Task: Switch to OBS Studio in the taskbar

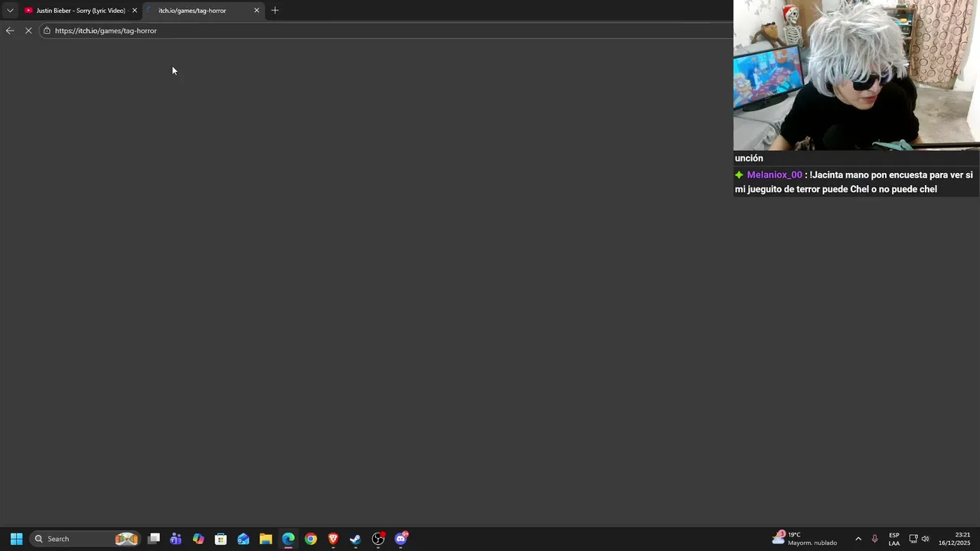Action: 378,539
